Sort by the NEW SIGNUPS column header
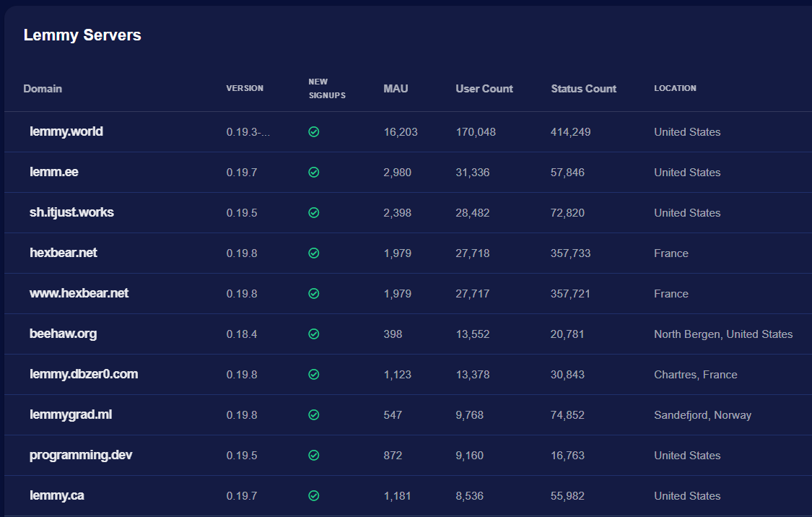The height and width of the screenshot is (517, 812). (x=327, y=89)
